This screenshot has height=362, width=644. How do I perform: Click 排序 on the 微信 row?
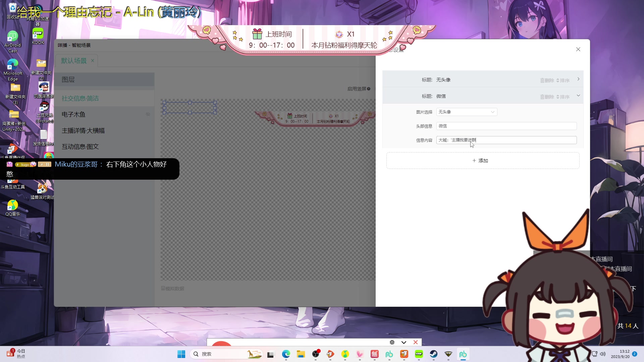[x=563, y=97]
